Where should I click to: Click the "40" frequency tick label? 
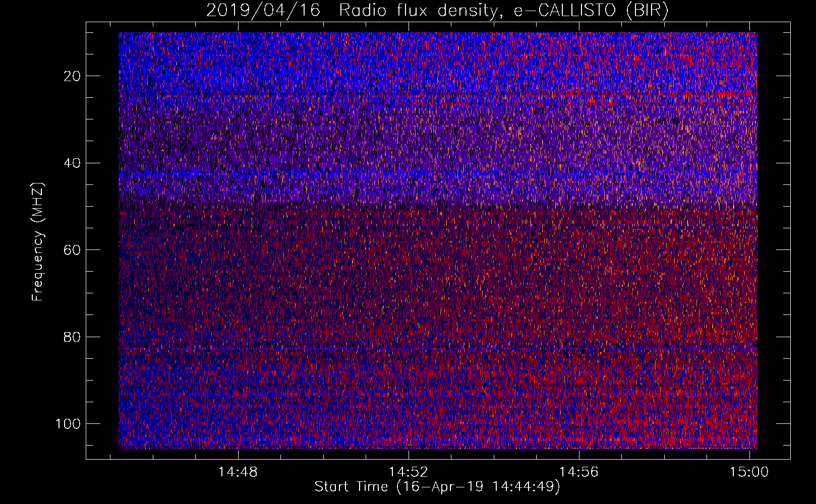click(x=72, y=163)
